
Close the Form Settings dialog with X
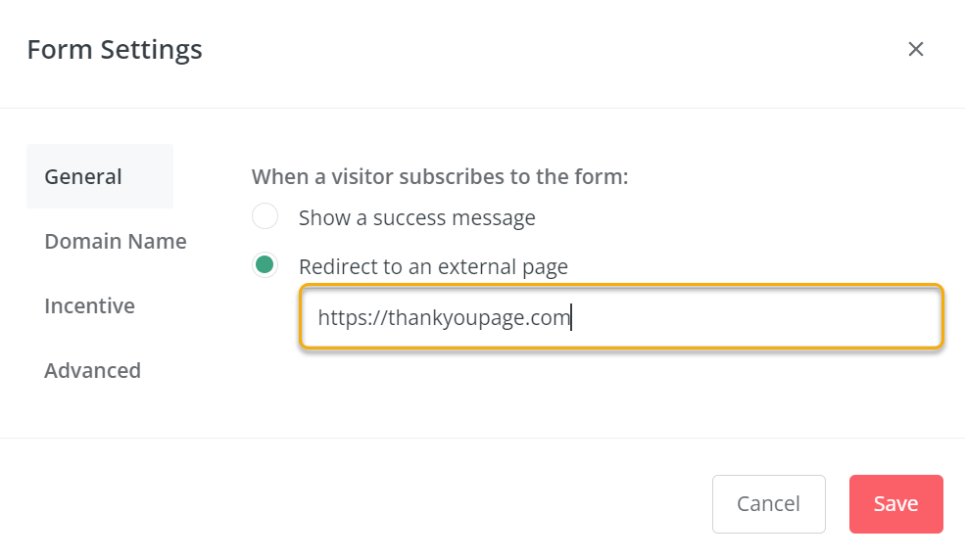click(916, 49)
